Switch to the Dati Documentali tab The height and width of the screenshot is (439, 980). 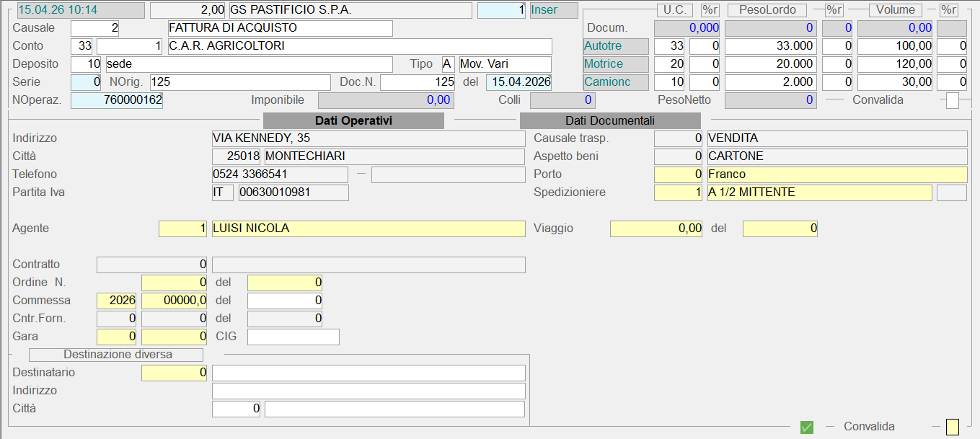click(610, 120)
